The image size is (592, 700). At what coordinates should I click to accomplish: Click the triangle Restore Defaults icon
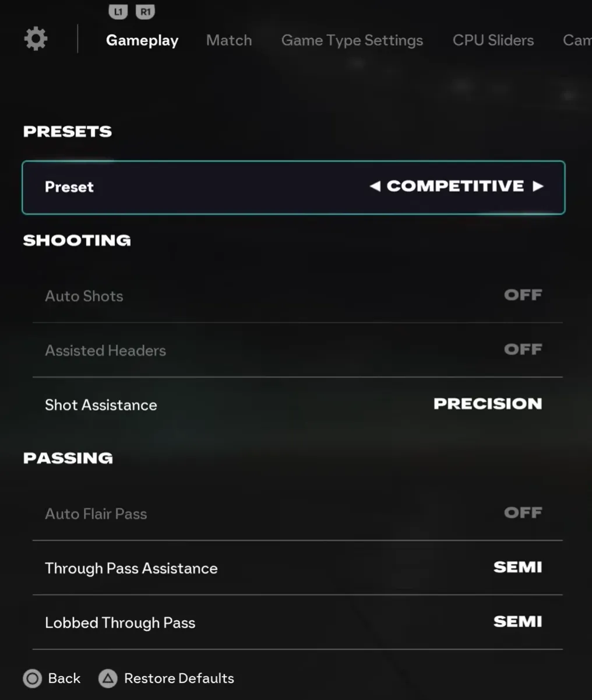[x=108, y=678]
